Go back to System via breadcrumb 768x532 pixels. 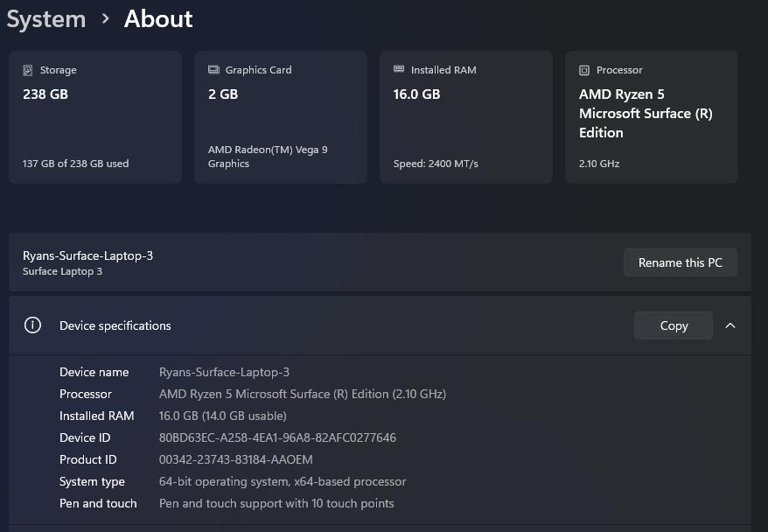click(45, 19)
